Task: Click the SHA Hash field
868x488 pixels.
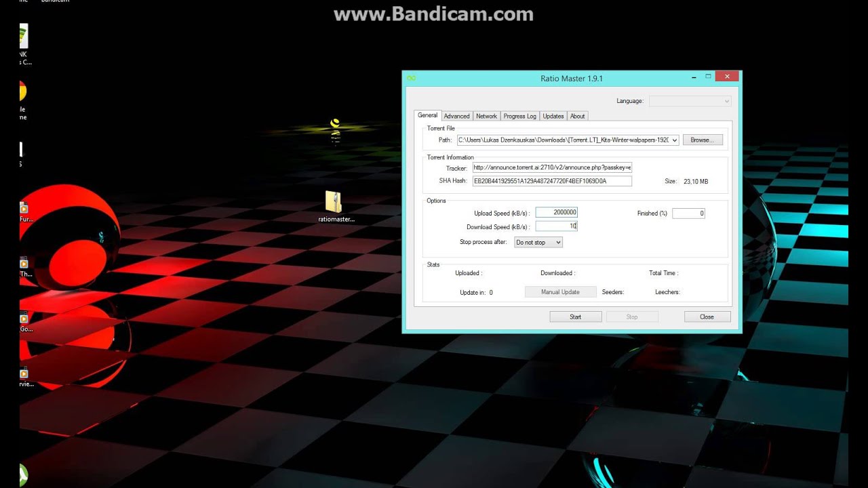Action: click(553, 181)
